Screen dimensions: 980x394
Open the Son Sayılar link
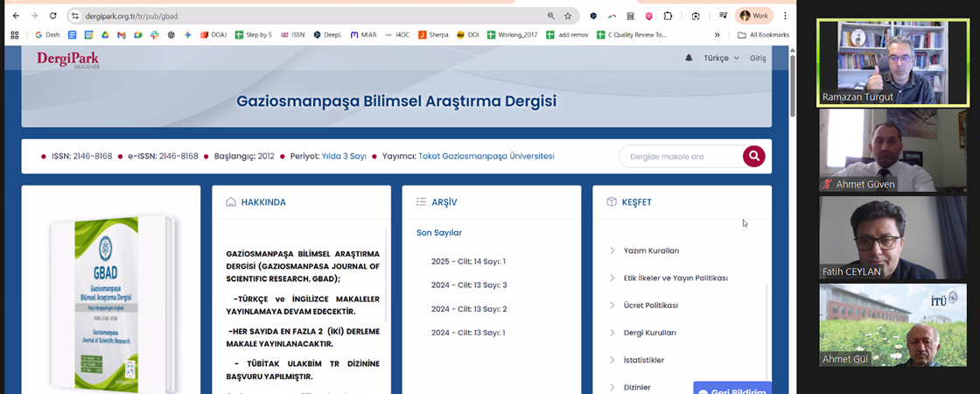(439, 233)
